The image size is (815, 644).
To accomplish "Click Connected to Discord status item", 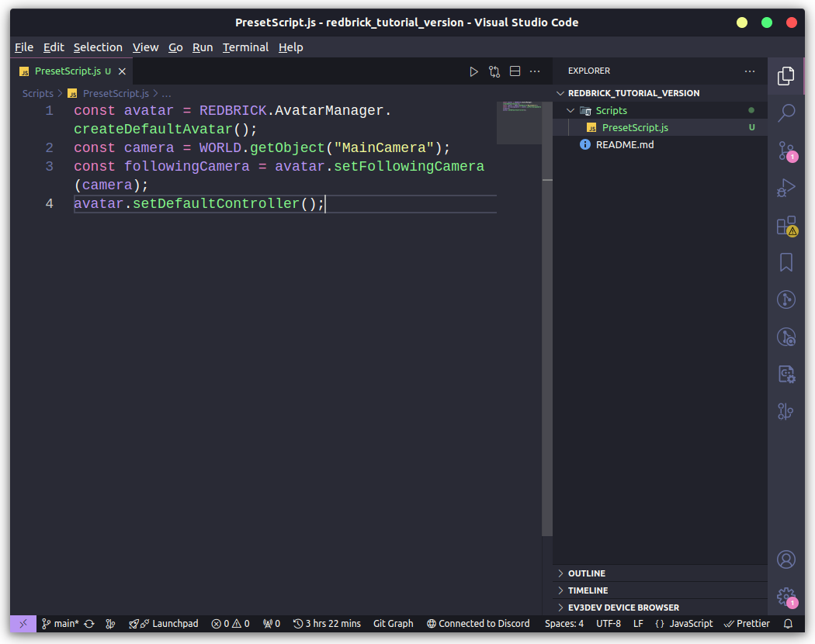I will pos(478,623).
